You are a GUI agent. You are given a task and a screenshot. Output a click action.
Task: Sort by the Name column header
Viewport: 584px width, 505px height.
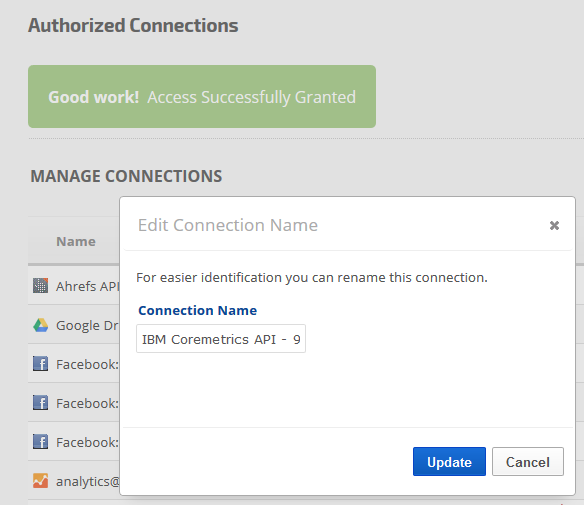(76, 242)
